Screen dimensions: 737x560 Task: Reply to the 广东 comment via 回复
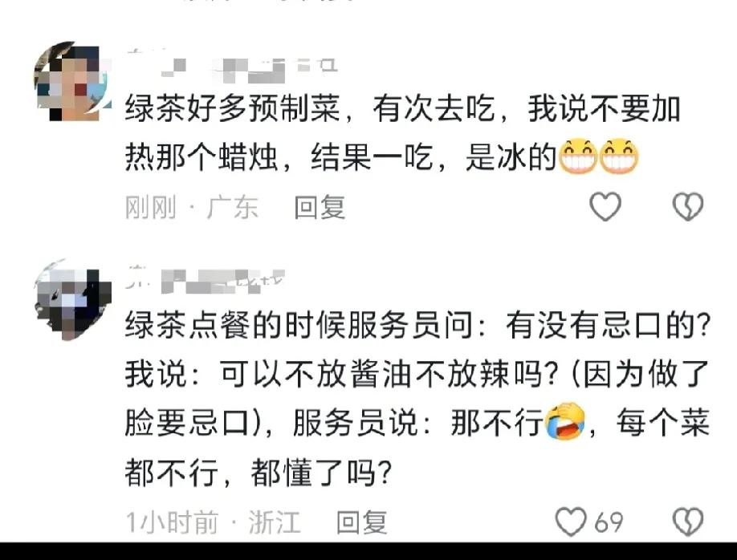(320, 207)
